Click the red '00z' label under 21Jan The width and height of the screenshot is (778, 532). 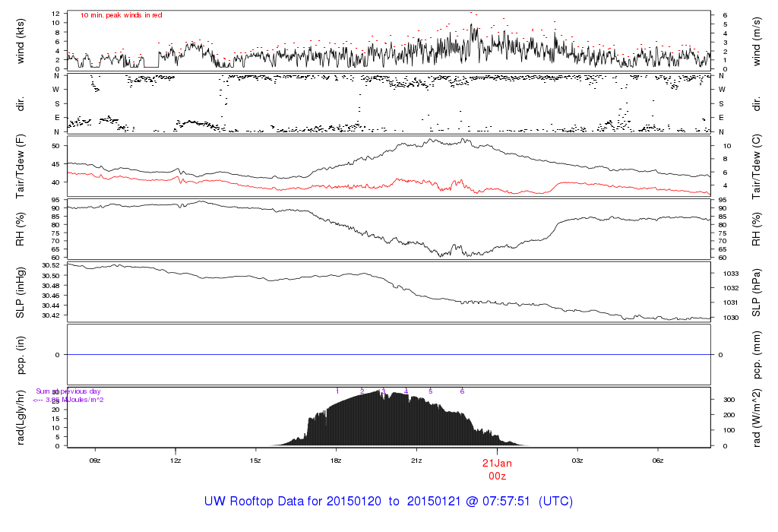(x=497, y=476)
